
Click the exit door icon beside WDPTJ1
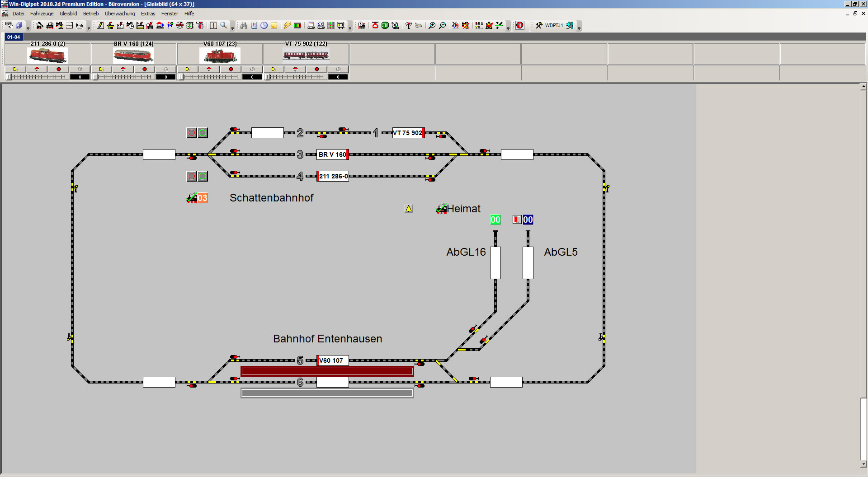point(570,25)
